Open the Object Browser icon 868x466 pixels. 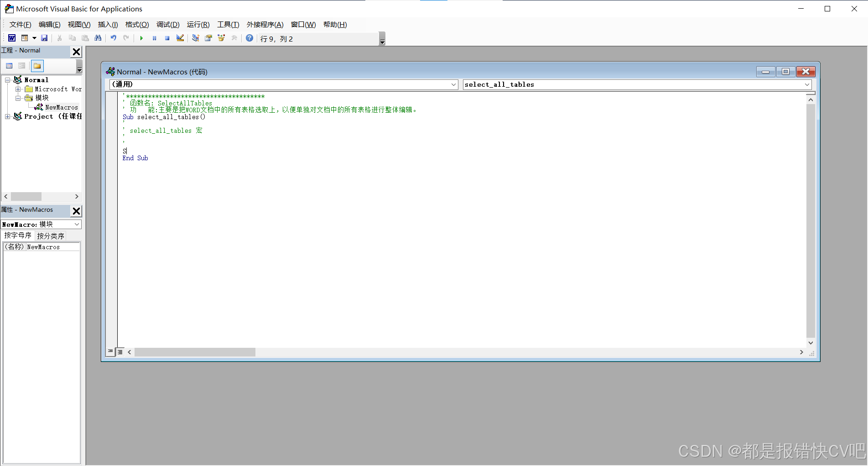[x=221, y=38]
